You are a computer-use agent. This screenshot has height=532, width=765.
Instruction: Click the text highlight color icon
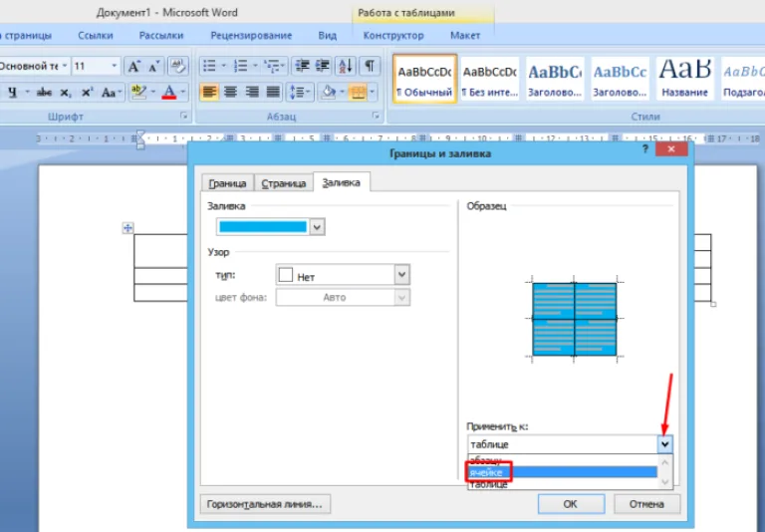138,92
